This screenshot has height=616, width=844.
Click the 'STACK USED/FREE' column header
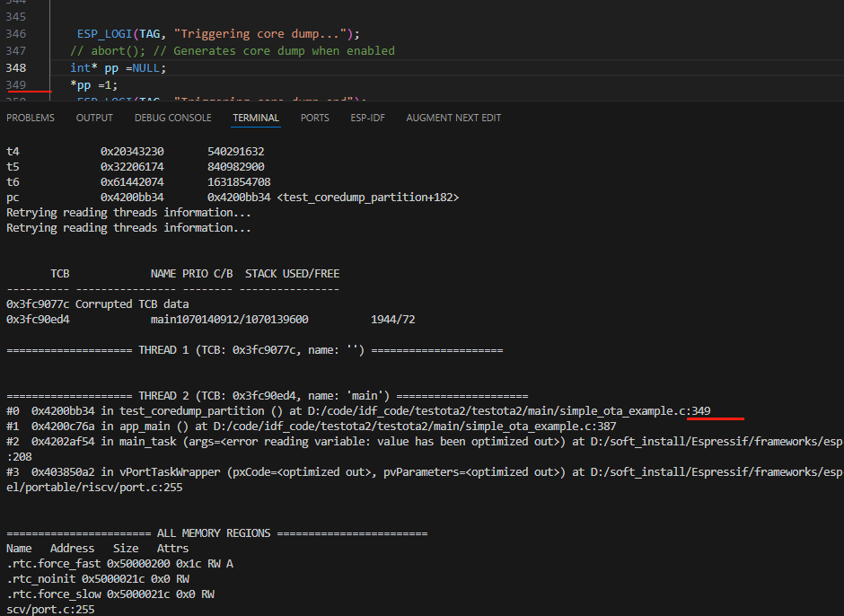(x=293, y=274)
